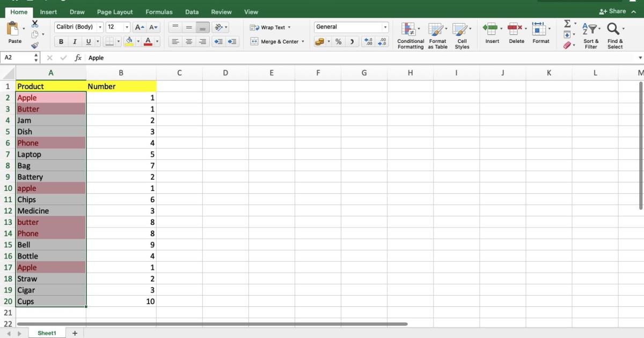Apply accounting currency format icon

click(x=319, y=41)
